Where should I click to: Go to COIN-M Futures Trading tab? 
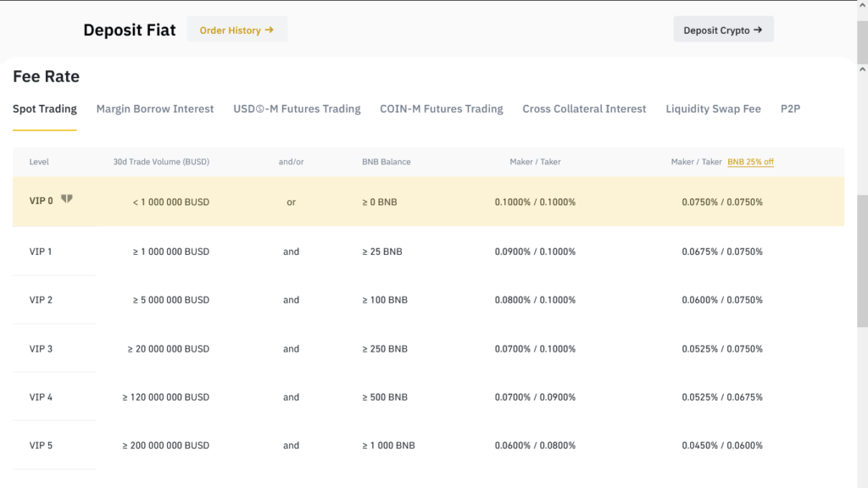click(x=441, y=108)
